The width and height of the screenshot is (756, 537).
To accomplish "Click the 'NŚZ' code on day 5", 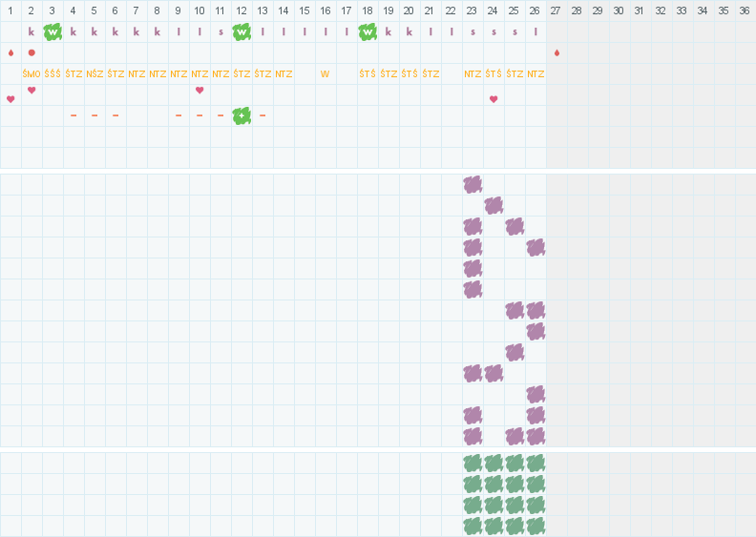I will click(x=94, y=73).
